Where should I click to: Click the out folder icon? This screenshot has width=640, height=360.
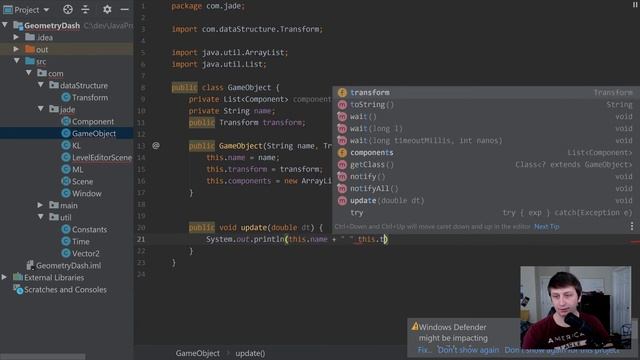30,49
